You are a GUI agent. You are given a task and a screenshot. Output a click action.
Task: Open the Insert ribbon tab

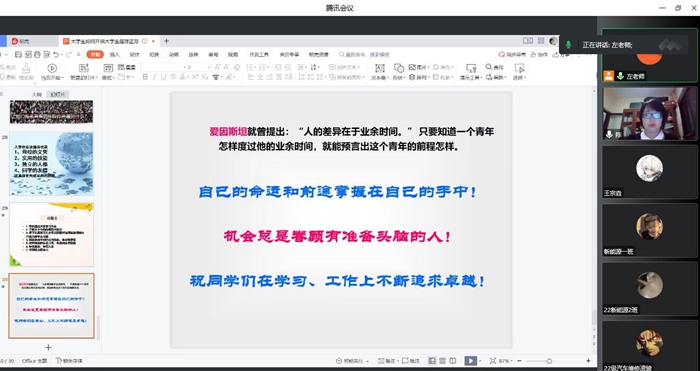pyautogui.click(x=115, y=54)
